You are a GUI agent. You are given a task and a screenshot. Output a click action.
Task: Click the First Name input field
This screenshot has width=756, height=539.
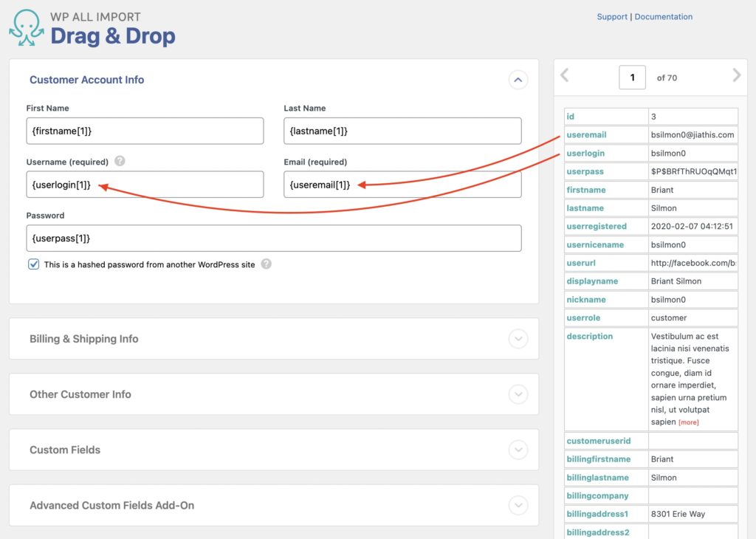145,131
